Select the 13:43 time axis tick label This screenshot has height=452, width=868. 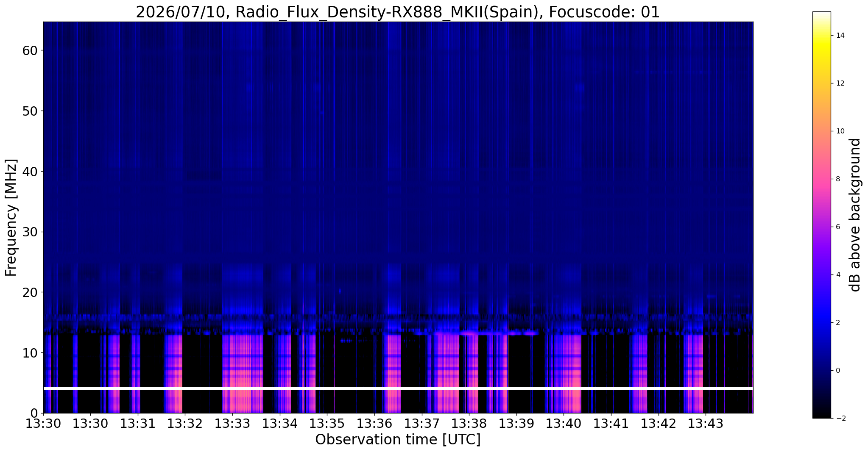[706, 423]
